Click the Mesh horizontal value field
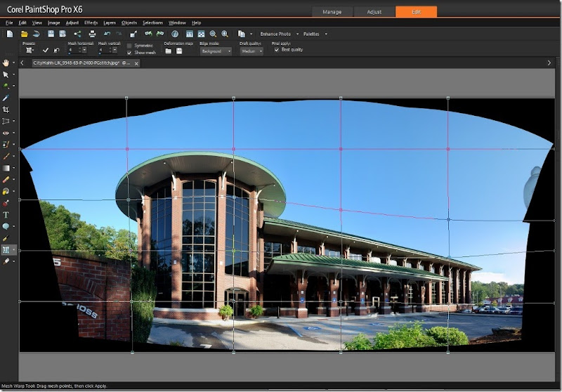 pos(74,51)
